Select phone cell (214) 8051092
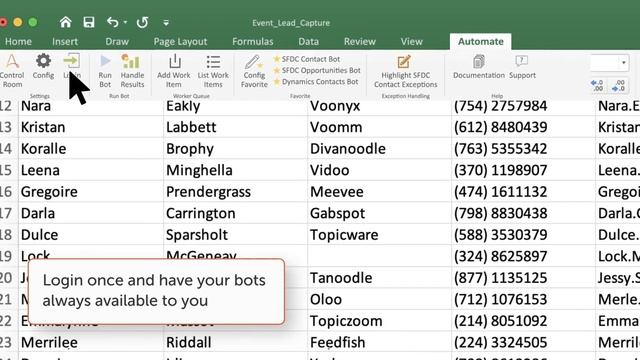 tap(524, 321)
